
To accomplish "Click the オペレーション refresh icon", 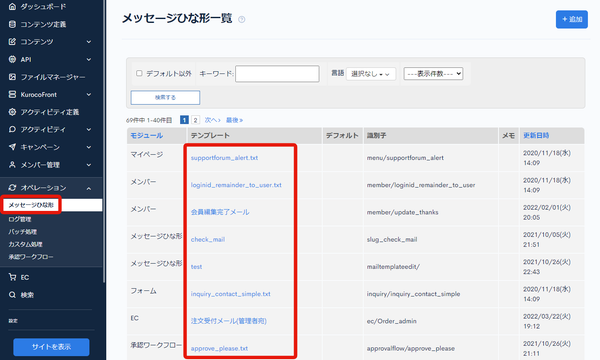I will pos(12,187).
